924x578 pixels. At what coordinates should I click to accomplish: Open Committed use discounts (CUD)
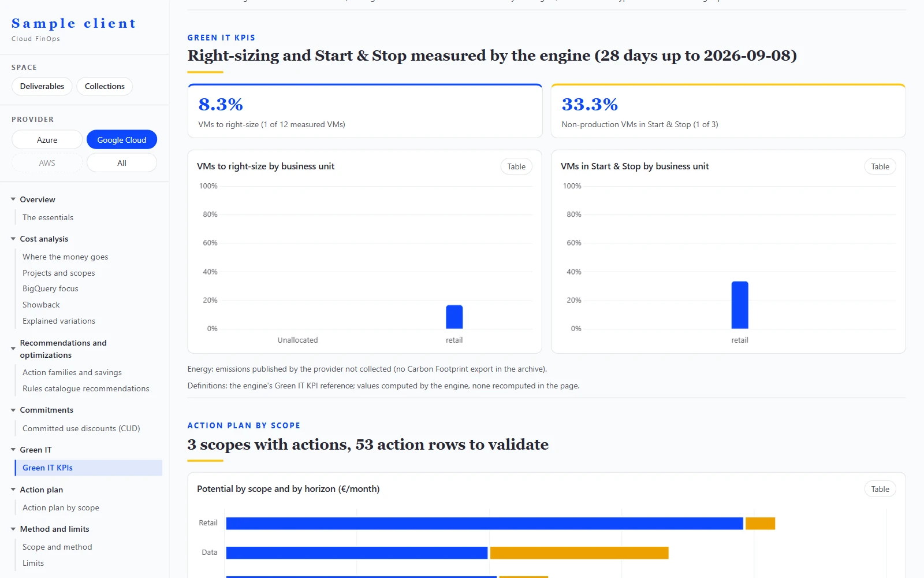click(x=81, y=428)
